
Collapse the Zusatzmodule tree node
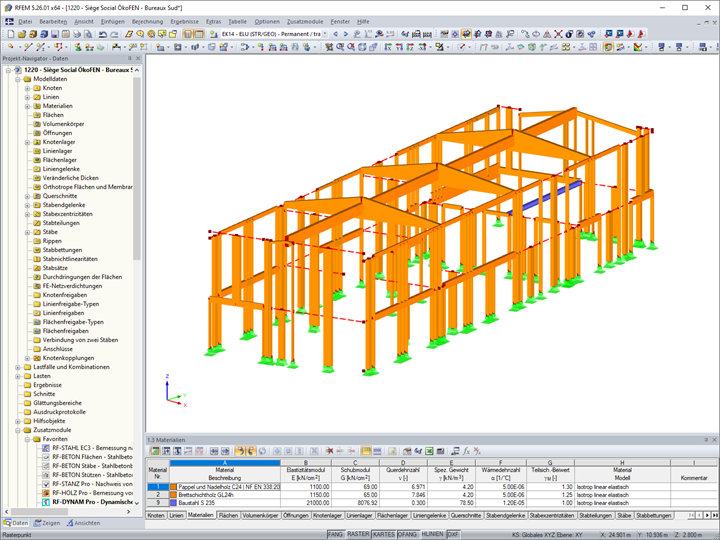[18, 430]
